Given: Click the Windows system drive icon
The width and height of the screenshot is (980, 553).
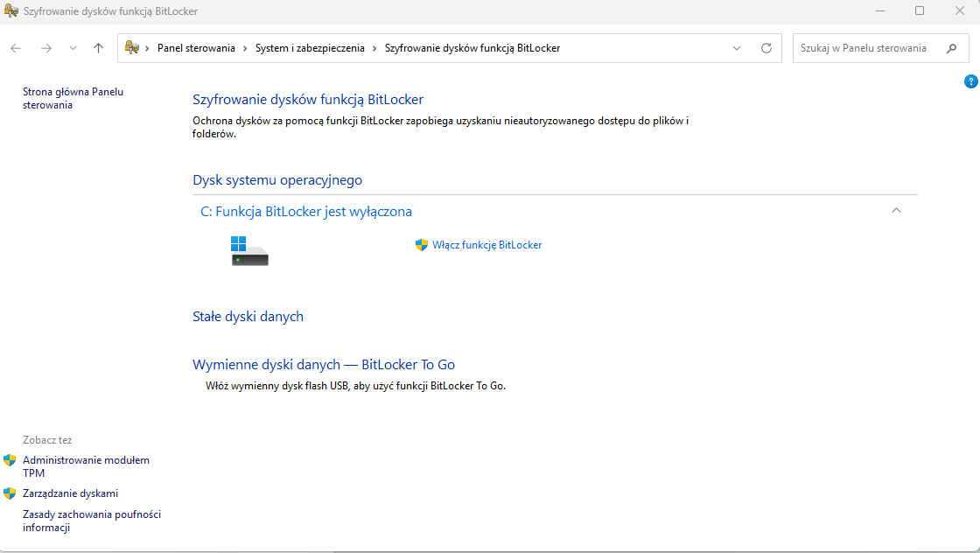Looking at the screenshot, I should click(x=250, y=250).
